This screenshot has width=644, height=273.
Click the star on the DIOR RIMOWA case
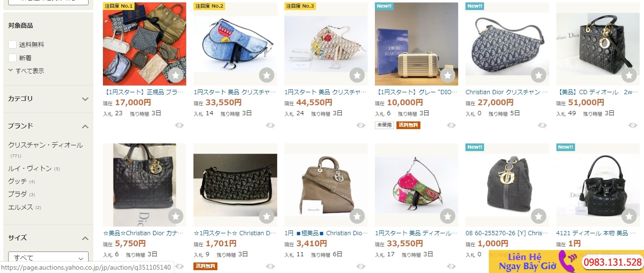(448, 75)
